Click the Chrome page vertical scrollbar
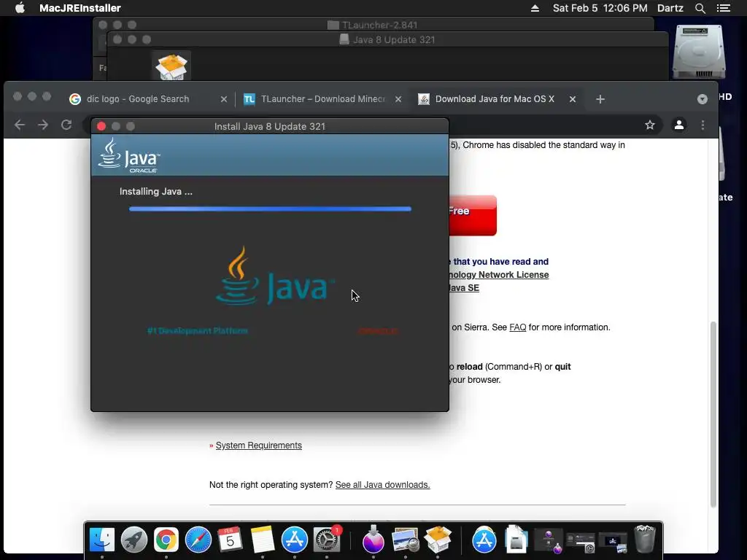This screenshot has width=747, height=560. [713, 414]
